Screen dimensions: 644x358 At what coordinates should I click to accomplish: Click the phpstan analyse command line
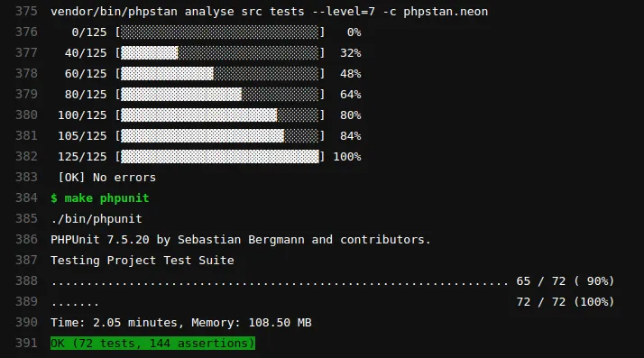coord(269,12)
